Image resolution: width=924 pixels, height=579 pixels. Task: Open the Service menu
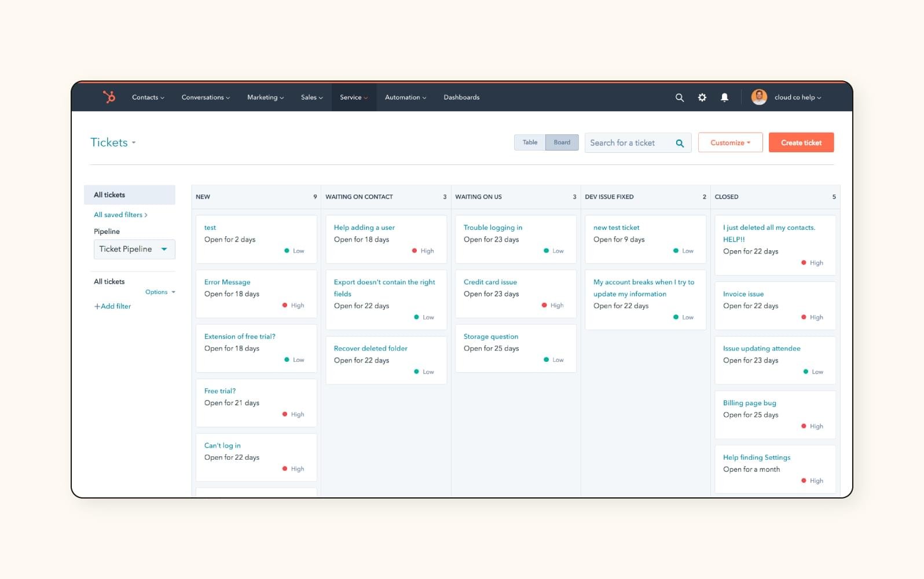coord(354,97)
